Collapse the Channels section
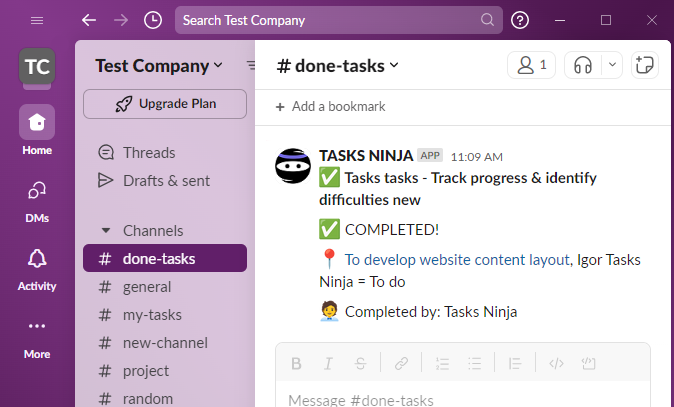Screen dimensions: 674x407 coord(106,230)
